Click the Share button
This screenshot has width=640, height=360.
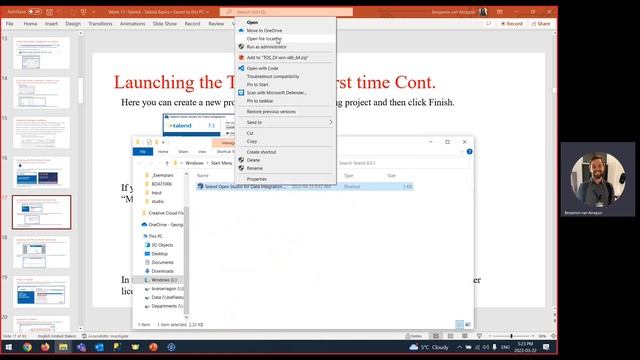pyautogui.click(x=541, y=24)
